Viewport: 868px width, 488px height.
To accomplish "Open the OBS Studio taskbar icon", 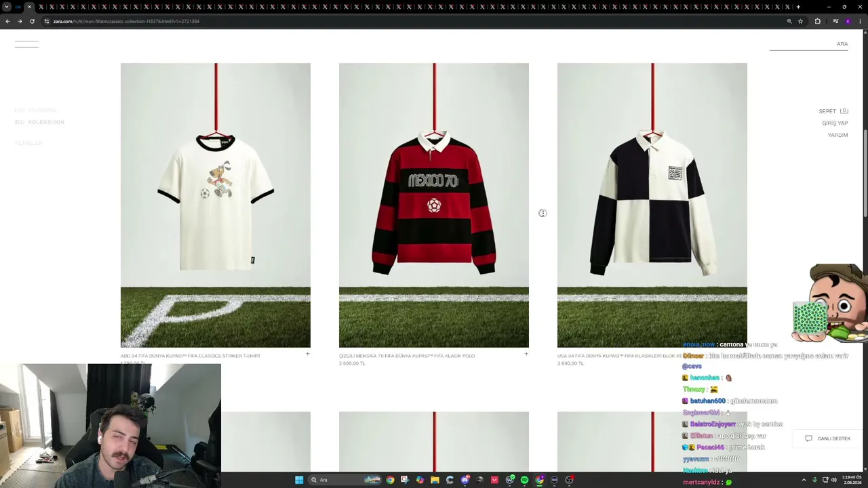I will point(569,480).
